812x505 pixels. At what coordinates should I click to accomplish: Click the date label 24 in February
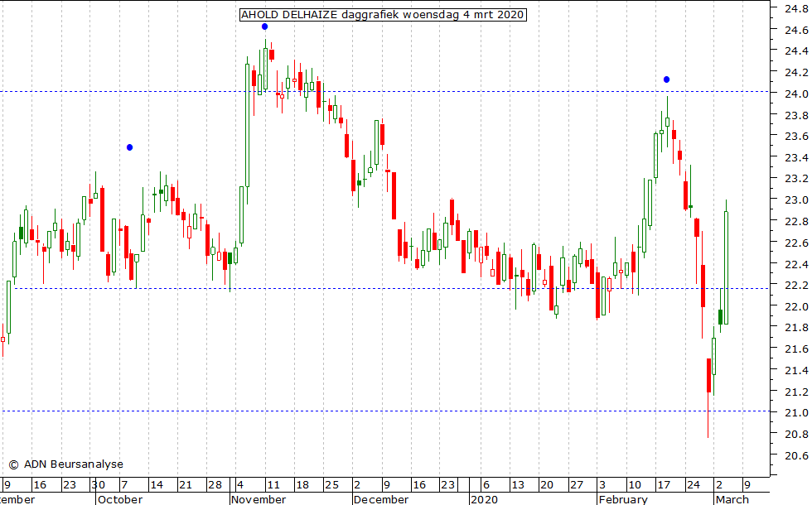[x=693, y=485]
